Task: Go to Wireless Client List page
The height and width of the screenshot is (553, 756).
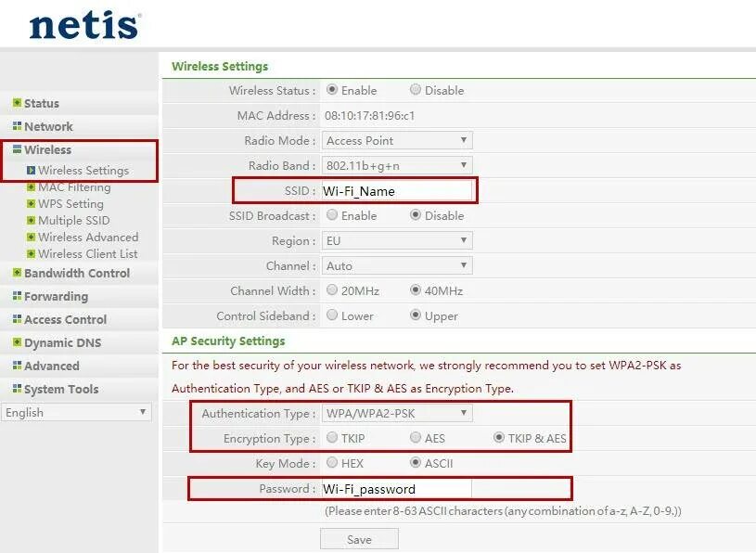Action: (x=88, y=253)
